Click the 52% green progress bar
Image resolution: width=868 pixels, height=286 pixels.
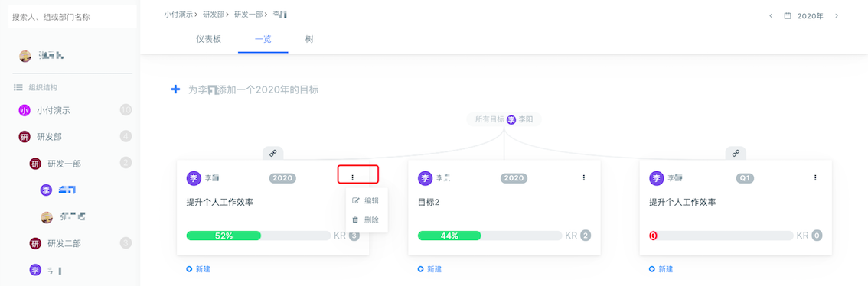[224, 236]
